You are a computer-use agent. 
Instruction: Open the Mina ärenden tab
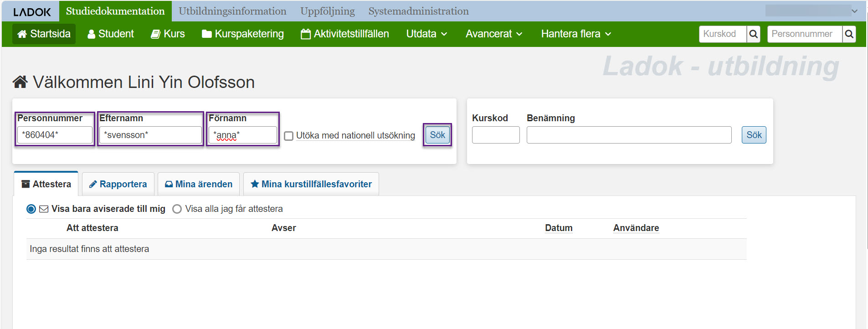point(199,184)
